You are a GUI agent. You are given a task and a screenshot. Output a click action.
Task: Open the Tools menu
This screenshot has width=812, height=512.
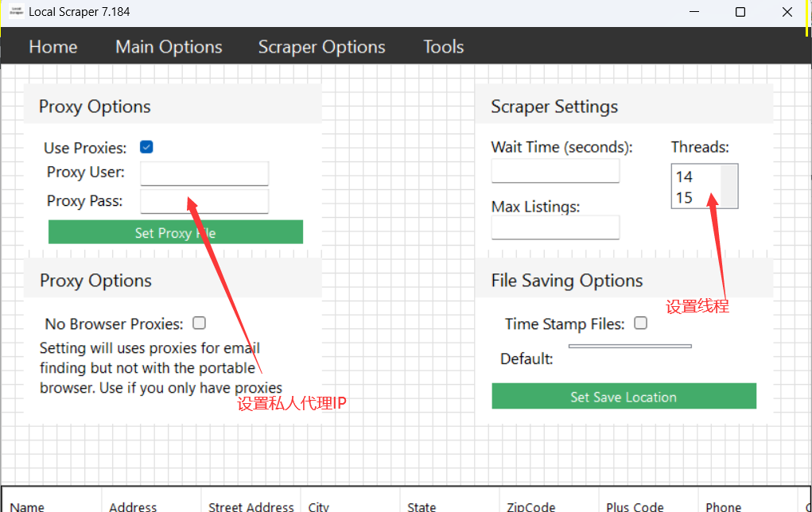(443, 47)
